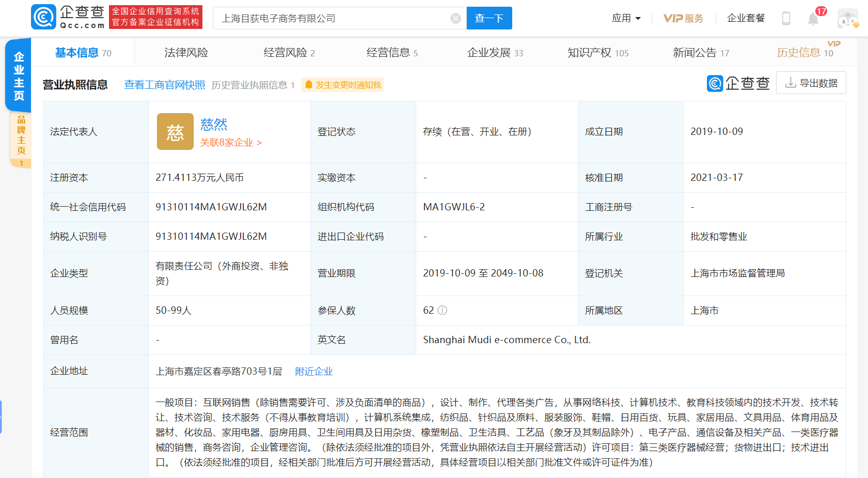This screenshot has height=478, width=868.
Task: Open the user avatar profile
Action: pyautogui.click(x=848, y=19)
